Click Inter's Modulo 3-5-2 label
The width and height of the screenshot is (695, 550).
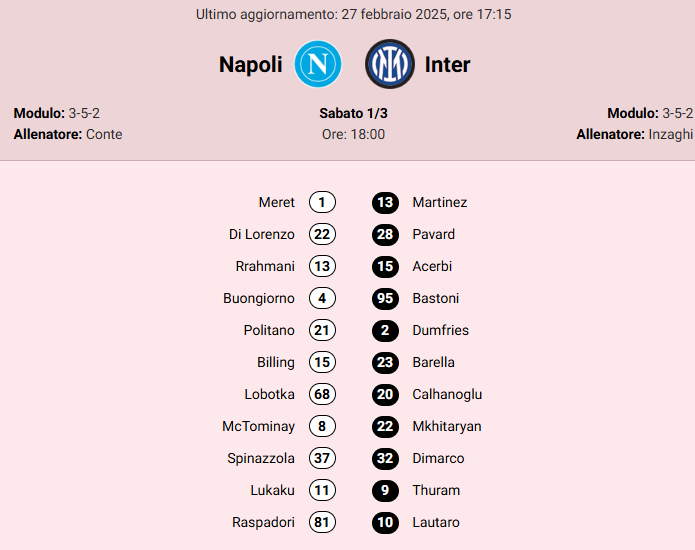[x=650, y=113]
